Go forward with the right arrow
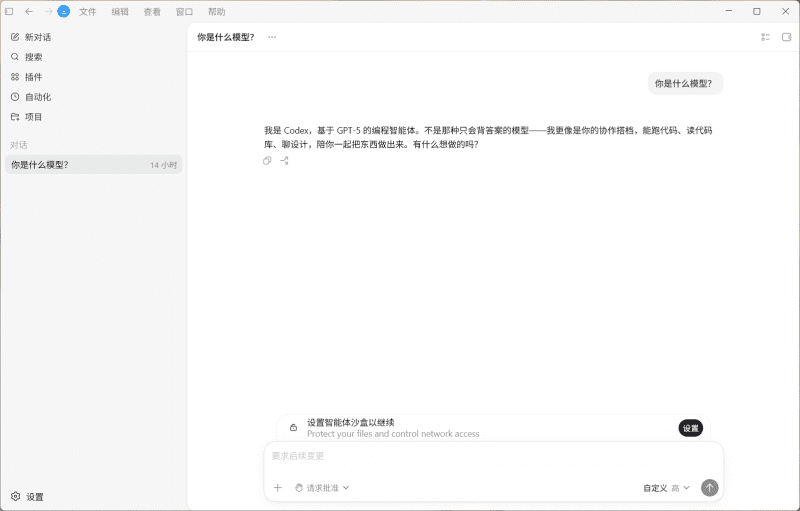The image size is (800, 511). 48,11
